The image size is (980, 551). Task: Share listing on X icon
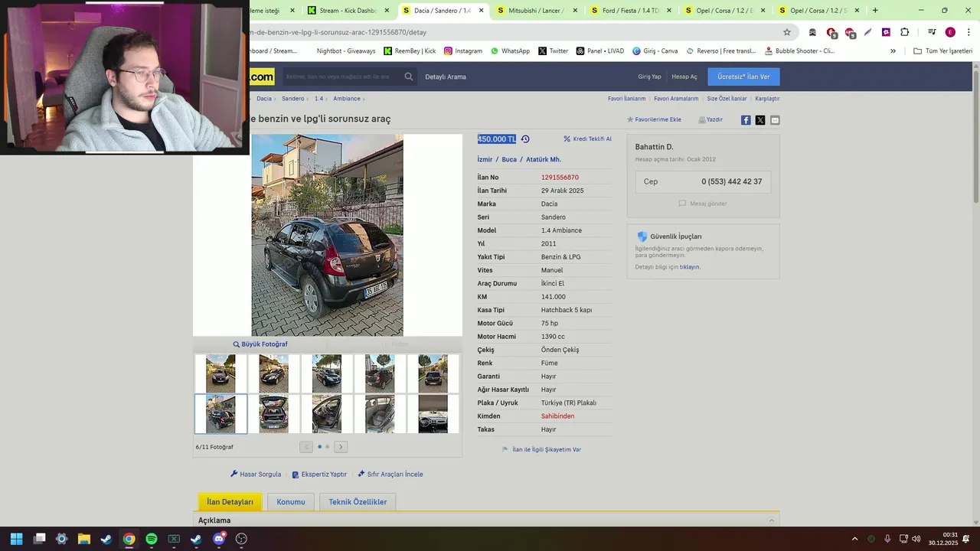point(760,120)
